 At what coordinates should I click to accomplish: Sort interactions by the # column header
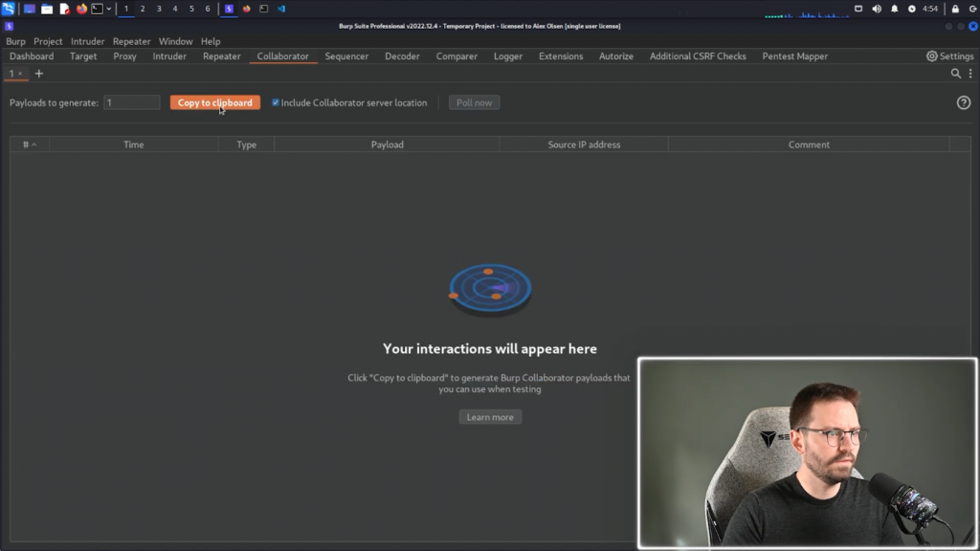[x=30, y=144]
